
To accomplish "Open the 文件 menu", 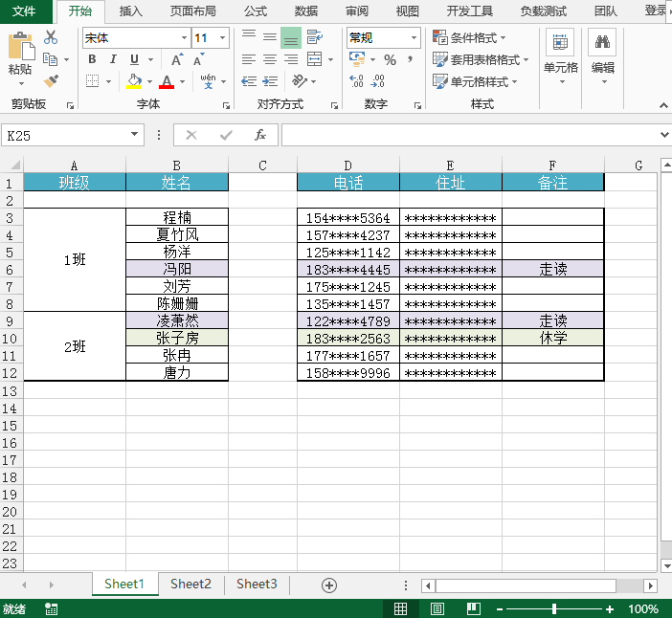I will click(x=25, y=11).
